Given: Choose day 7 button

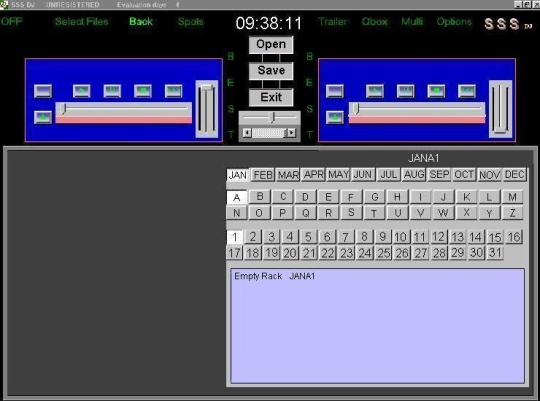Looking at the screenshot, I should tap(345, 237).
